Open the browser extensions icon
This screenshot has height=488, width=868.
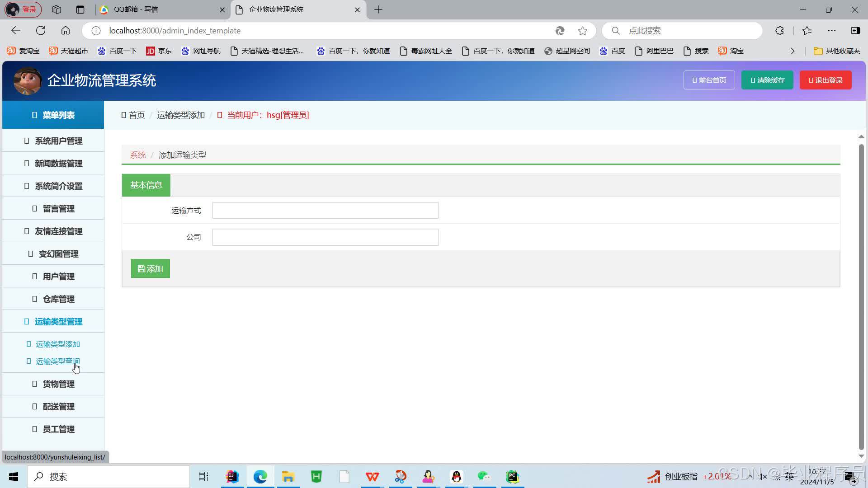tap(779, 31)
